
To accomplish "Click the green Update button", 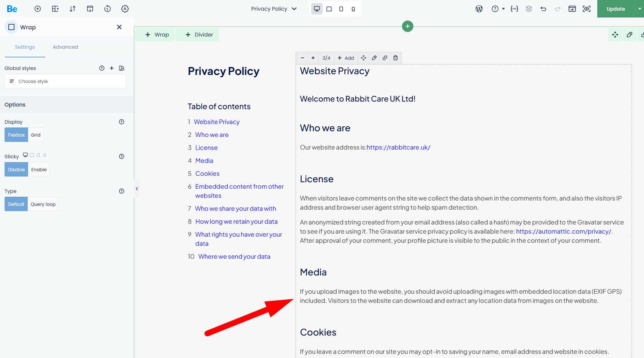I will 616,9.
